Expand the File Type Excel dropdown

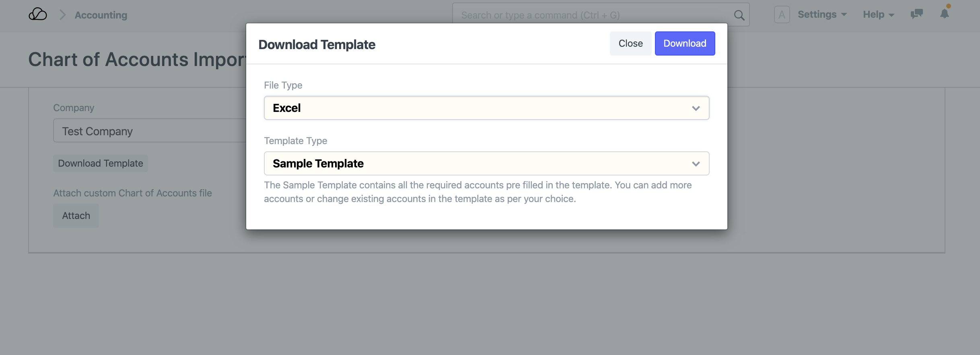coord(479,108)
